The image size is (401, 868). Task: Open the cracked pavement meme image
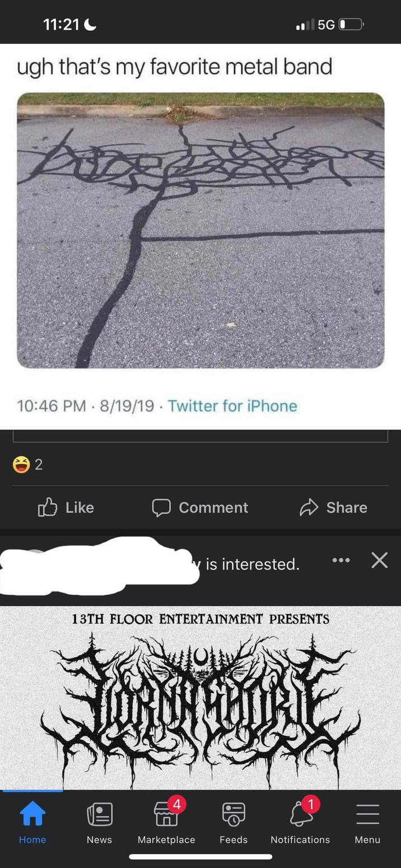coord(200,230)
